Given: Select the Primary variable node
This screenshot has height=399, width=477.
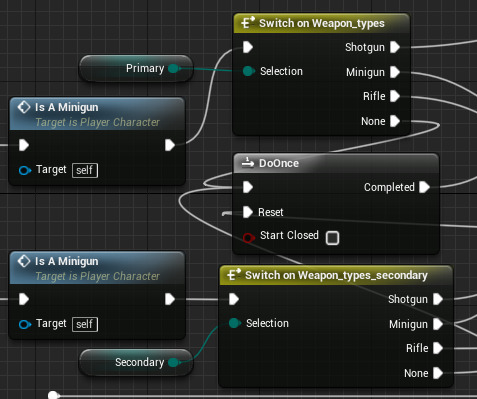Looking at the screenshot, I should 136,68.
